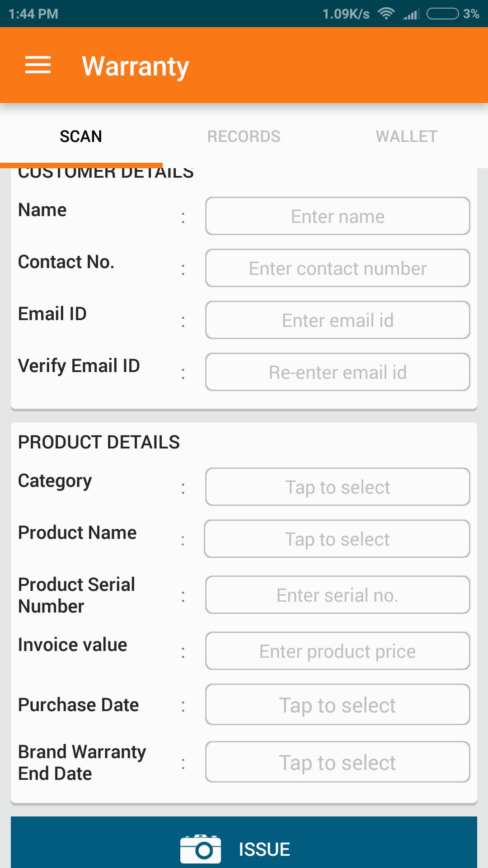Switch to the Wallet tab
488x868 pixels.
coord(407,136)
